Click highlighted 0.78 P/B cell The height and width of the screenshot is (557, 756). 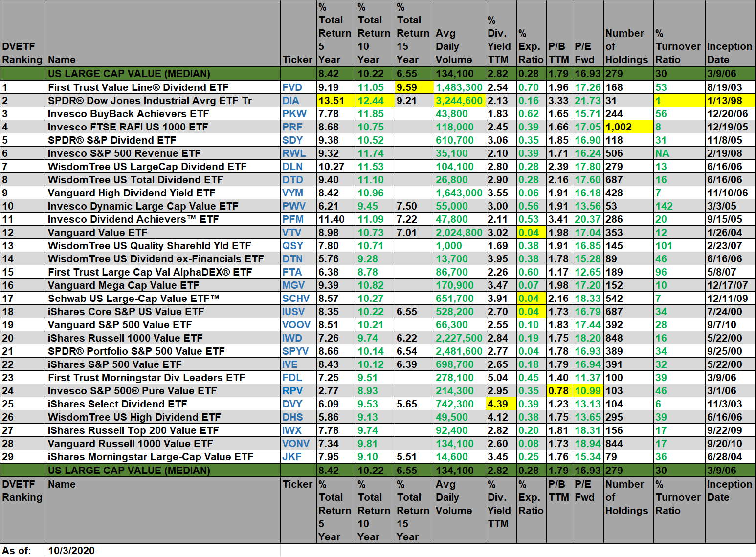pos(560,391)
